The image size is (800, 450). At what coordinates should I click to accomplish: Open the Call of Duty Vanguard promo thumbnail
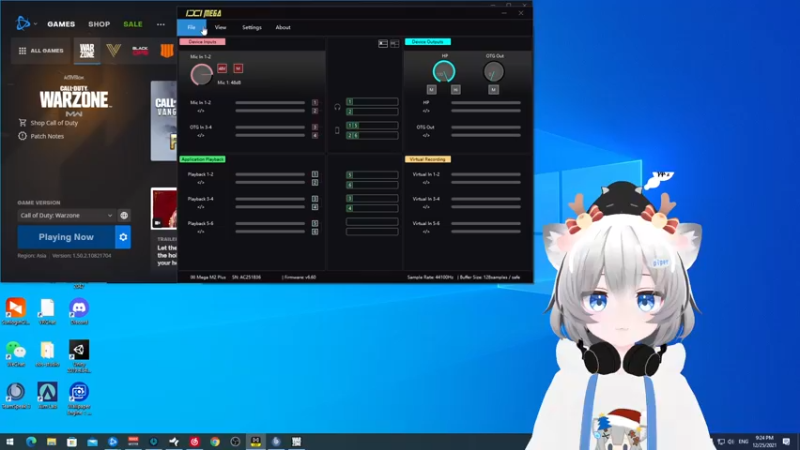(164, 121)
